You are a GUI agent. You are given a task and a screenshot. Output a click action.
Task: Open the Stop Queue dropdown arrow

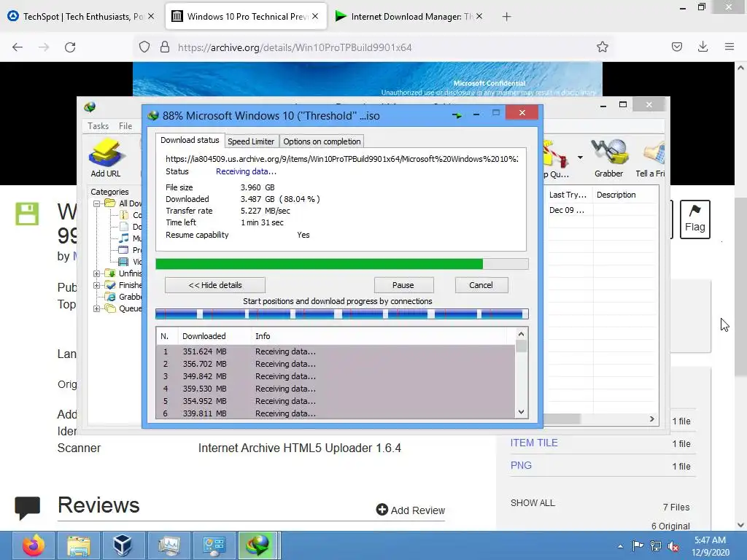(x=580, y=157)
